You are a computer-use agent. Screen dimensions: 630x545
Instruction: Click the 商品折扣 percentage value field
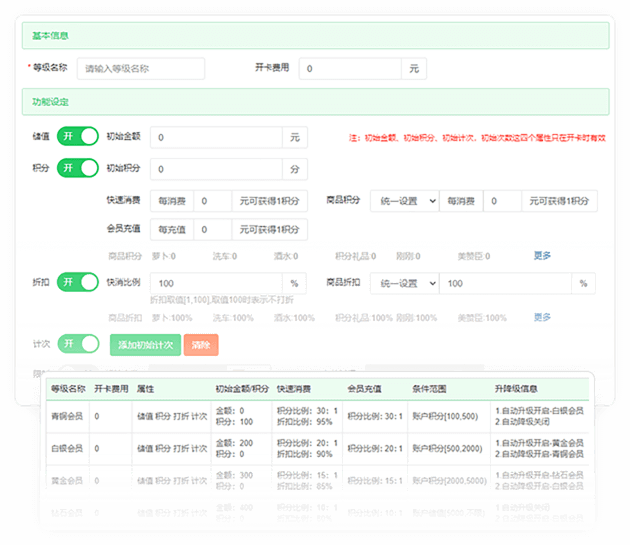pos(505,283)
